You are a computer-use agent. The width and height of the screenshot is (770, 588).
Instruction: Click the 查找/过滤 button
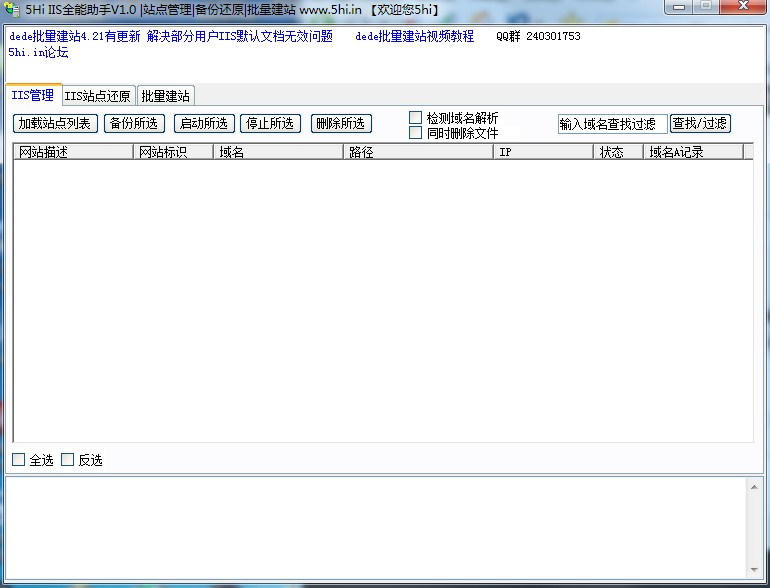pyautogui.click(x=700, y=123)
